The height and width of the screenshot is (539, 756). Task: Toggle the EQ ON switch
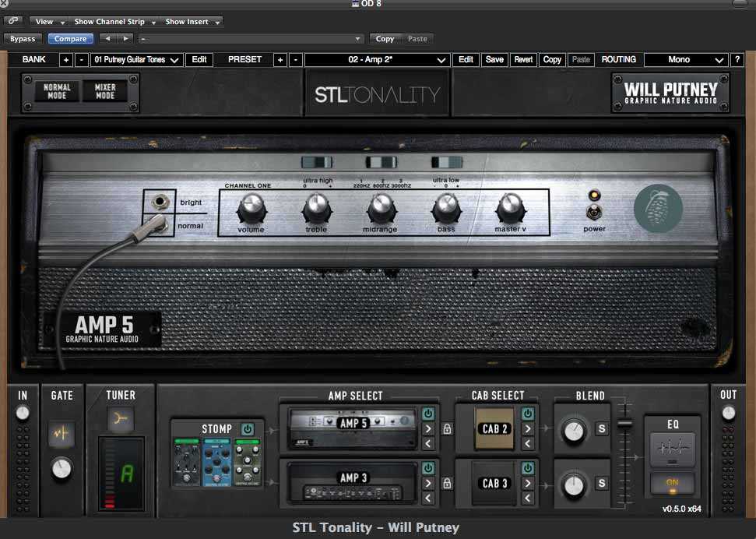672,484
